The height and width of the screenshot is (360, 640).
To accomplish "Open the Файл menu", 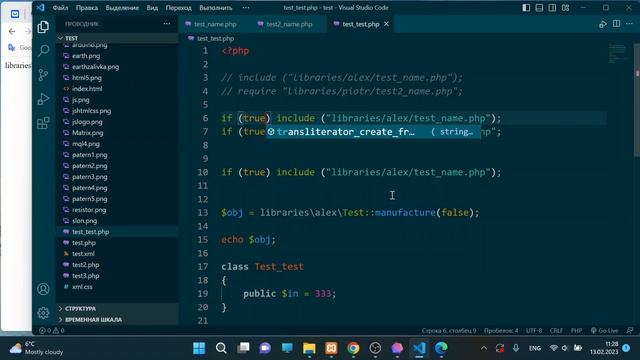I will [x=60, y=8].
